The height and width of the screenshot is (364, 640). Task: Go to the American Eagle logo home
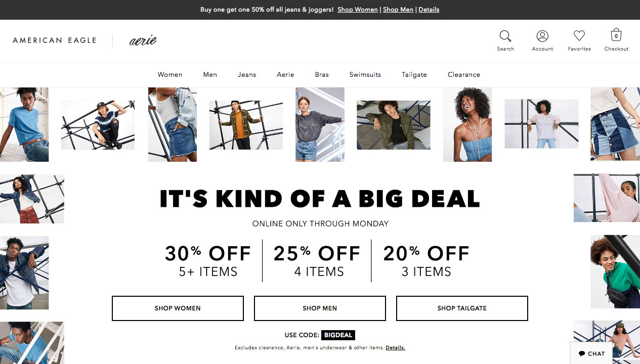[54, 40]
